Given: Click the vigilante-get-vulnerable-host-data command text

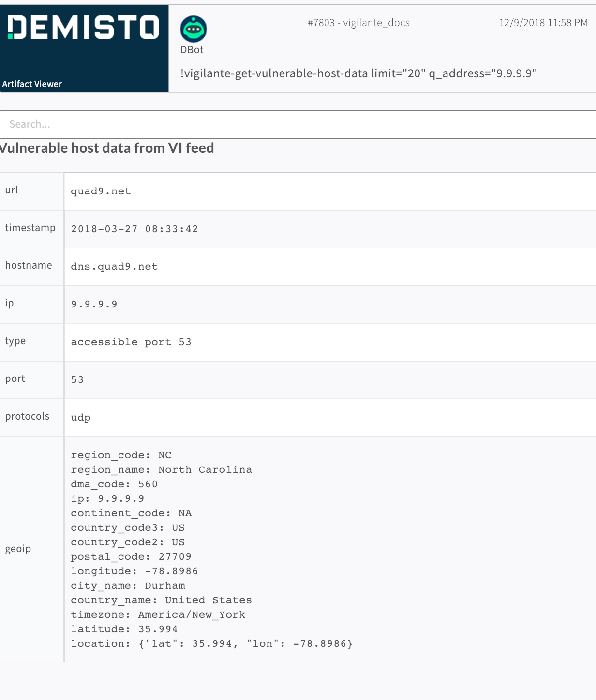Looking at the screenshot, I should [358, 73].
